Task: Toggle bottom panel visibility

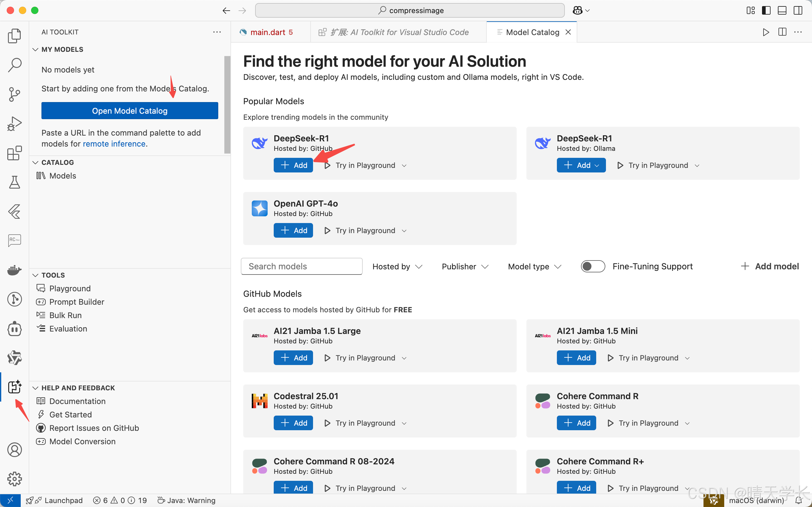Action: pyautogui.click(x=782, y=10)
